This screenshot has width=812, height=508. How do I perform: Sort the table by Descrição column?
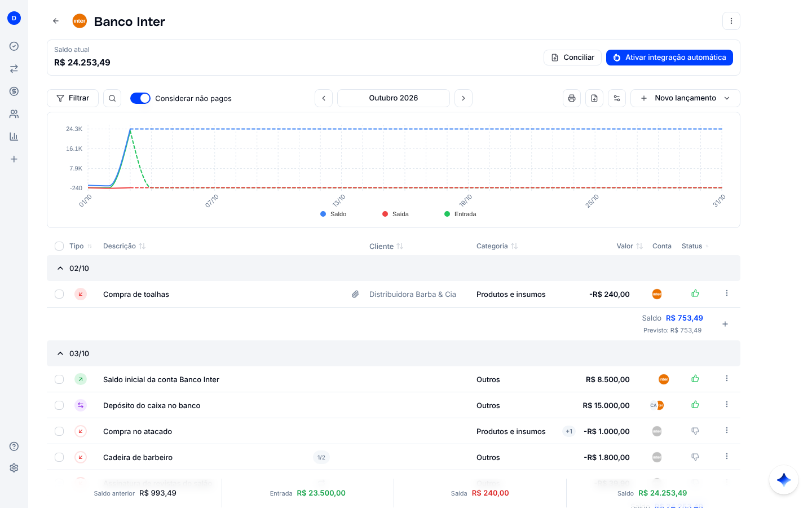(x=124, y=246)
